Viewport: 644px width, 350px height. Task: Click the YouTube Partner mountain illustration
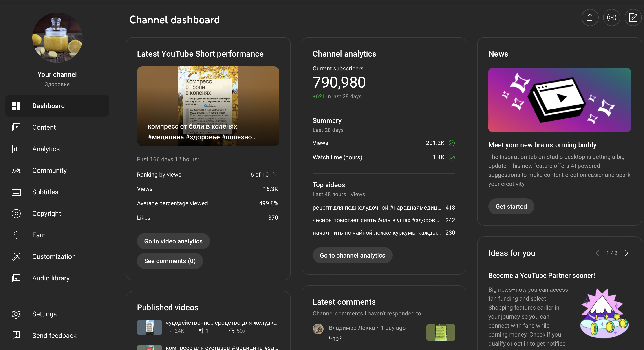604,313
